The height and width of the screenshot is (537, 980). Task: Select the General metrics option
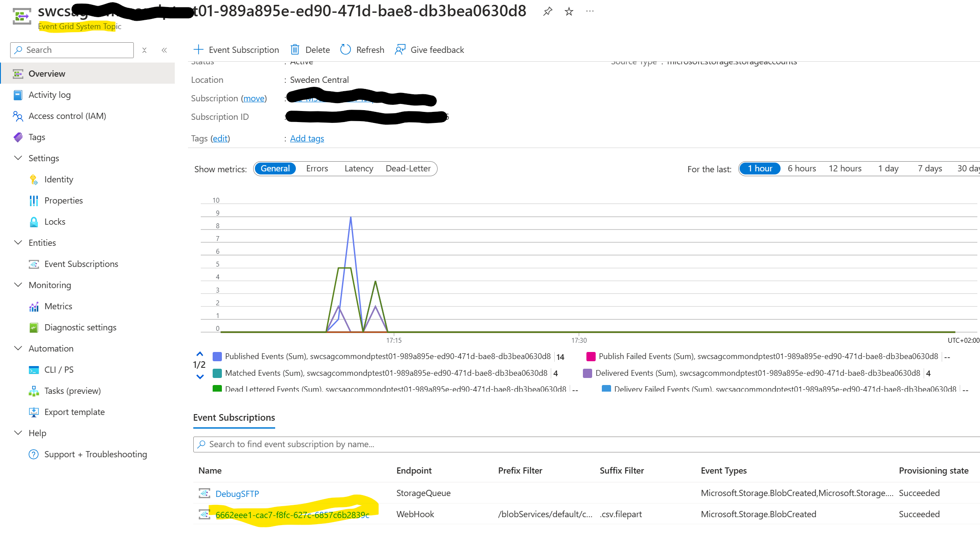(275, 169)
